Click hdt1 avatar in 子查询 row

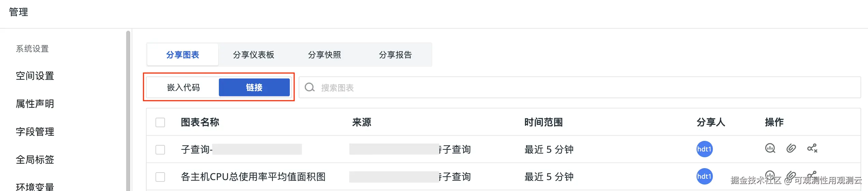(704, 149)
